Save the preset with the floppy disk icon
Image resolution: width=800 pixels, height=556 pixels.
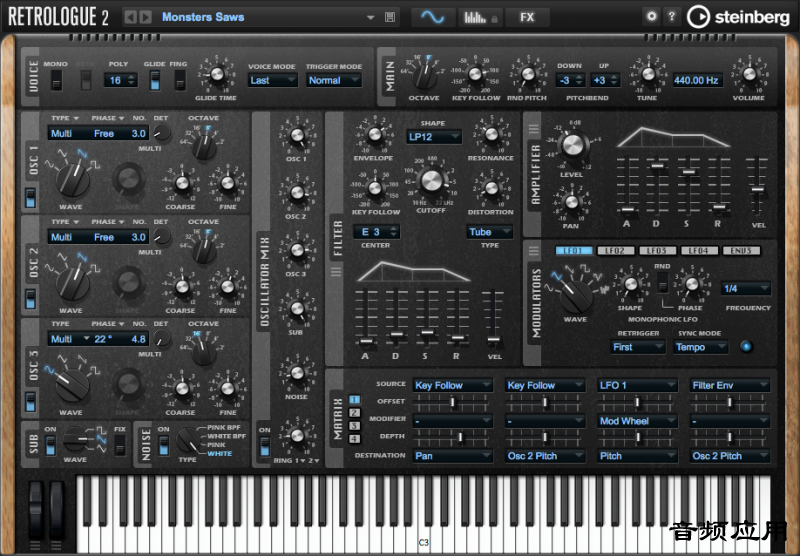pyautogui.click(x=390, y=17)
